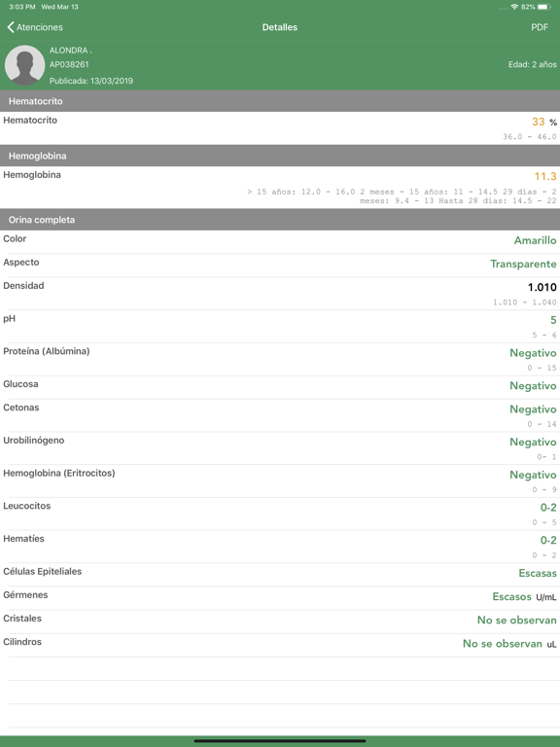
Task: Select the Hematocrito value 33
Action: pyautogui.click(x=538, y=122)
